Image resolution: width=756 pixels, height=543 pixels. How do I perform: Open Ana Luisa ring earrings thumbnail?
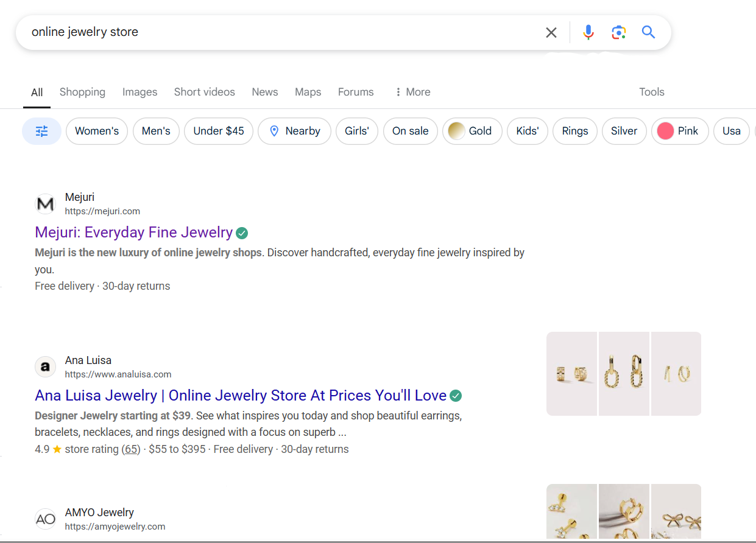click(571, 374)
